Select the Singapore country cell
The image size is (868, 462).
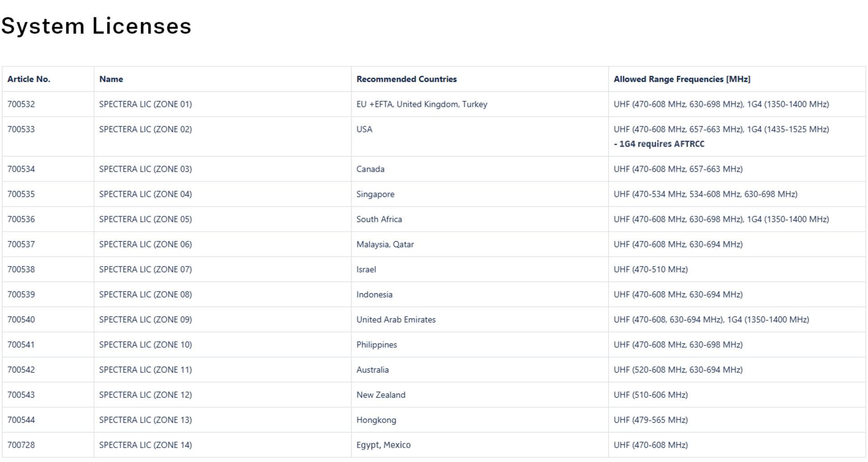tap(375, 194)
